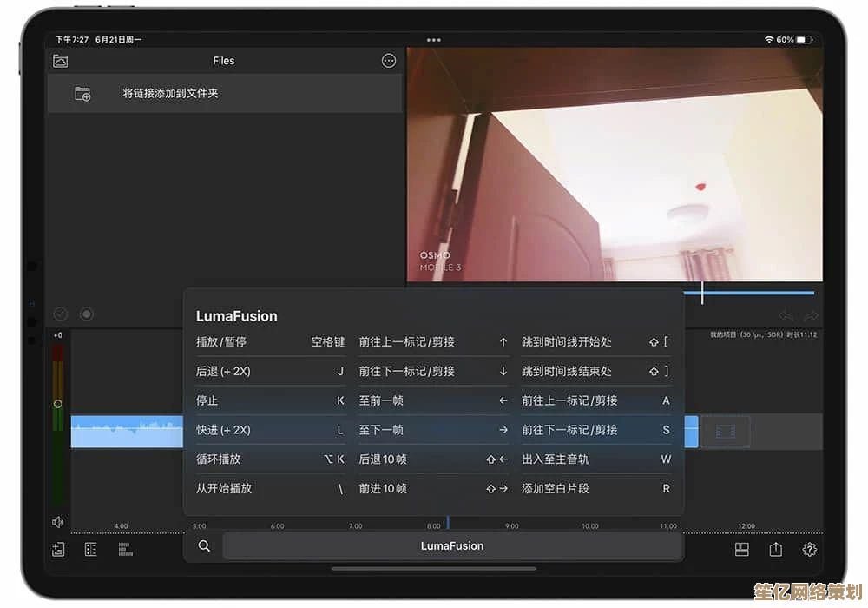Click the undo arrow icon
868x608 pixels.
coord(786,316)
